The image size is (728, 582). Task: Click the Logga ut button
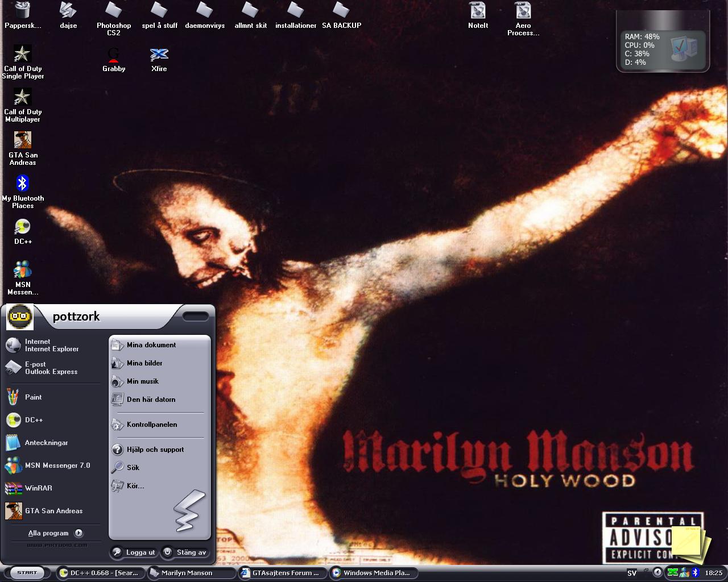click(x=134, y=552)
